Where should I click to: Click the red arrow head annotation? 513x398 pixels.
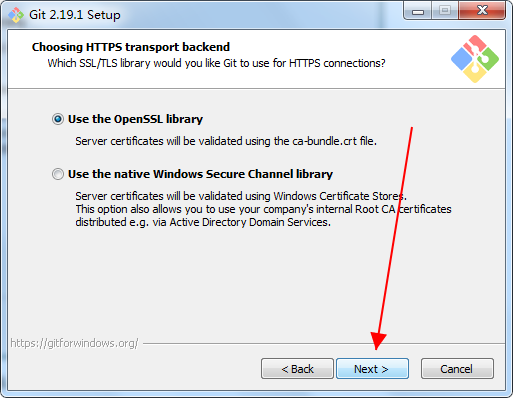[378, 340]
